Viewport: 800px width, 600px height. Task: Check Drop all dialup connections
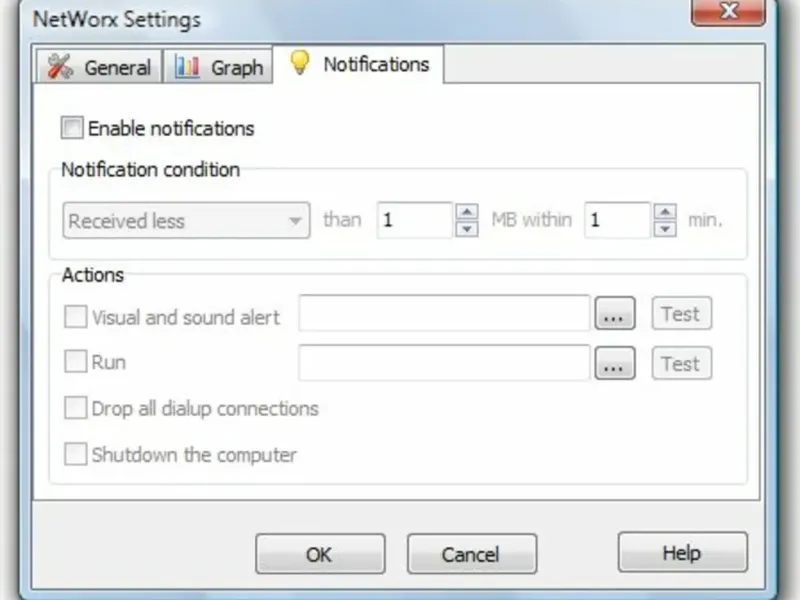click(76, 408)
